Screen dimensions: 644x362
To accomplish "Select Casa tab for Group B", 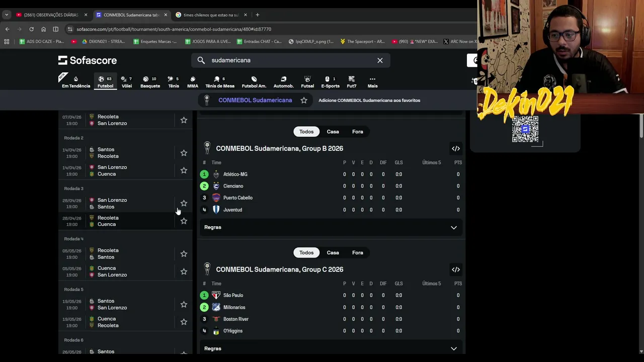I will tap(333, 132).
